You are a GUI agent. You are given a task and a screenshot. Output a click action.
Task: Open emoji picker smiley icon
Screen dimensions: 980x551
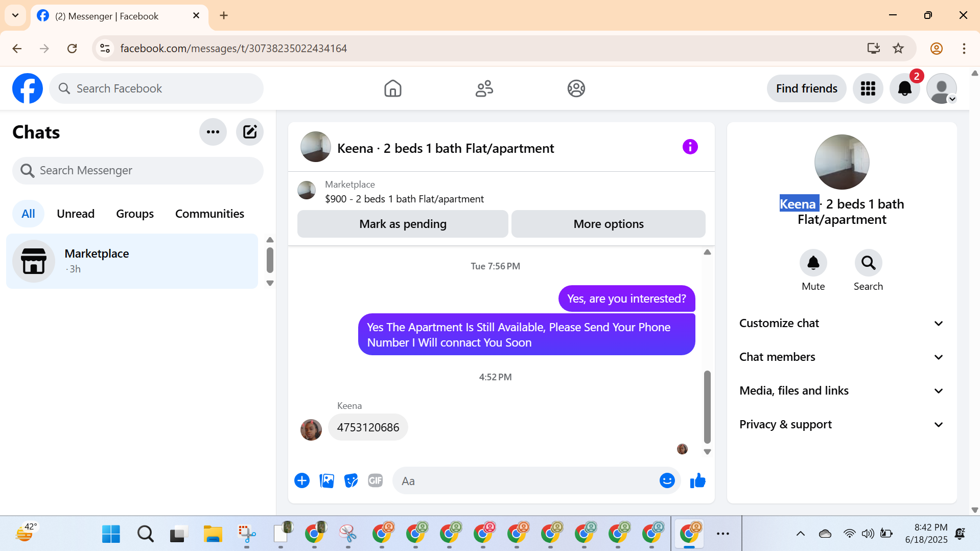pyautogui.click(x=667, y=480)
